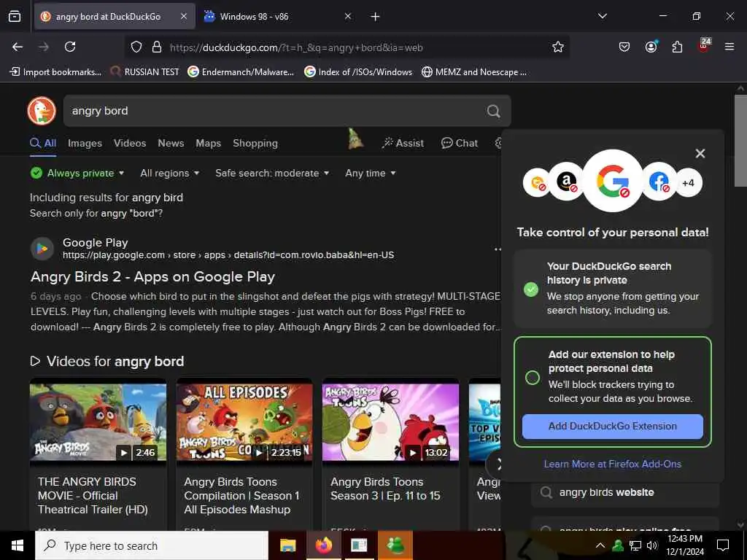Click the magnifier search button in the search box
747x560 pixels.
click(494, 111)
